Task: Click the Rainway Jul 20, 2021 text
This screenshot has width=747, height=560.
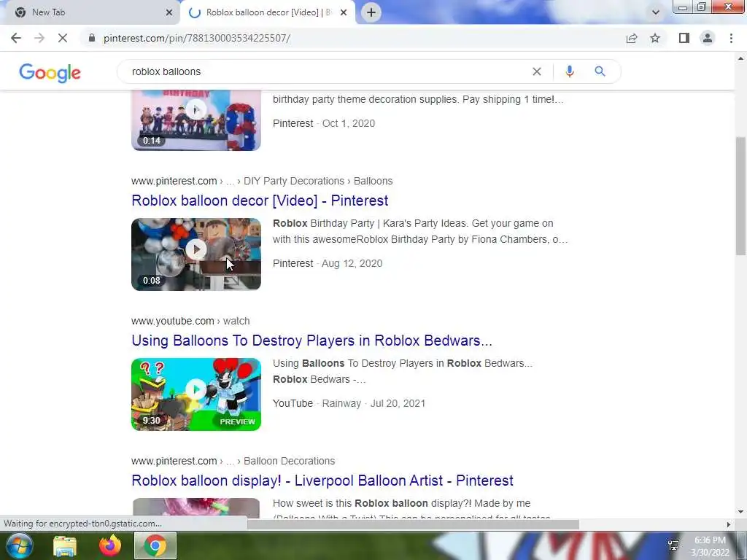Action: [373, 403]
